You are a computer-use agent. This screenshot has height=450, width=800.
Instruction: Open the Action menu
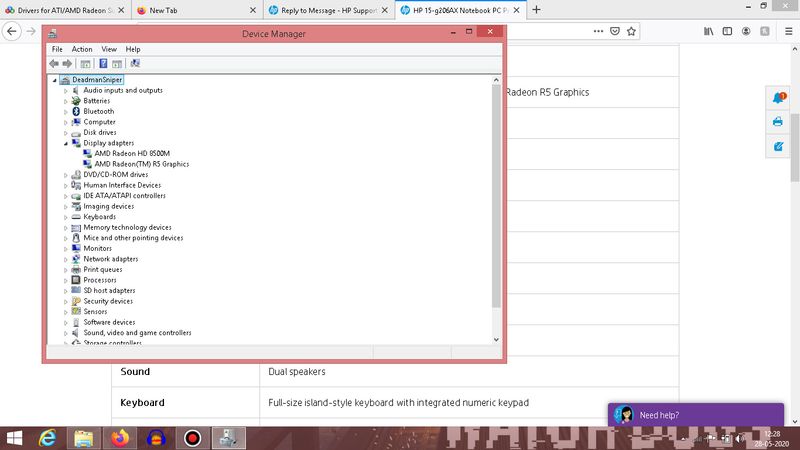click(x=82, y=49)
